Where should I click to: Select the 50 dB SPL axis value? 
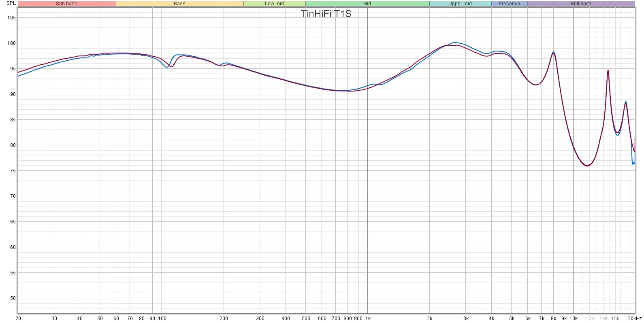(x=13, y=298)
